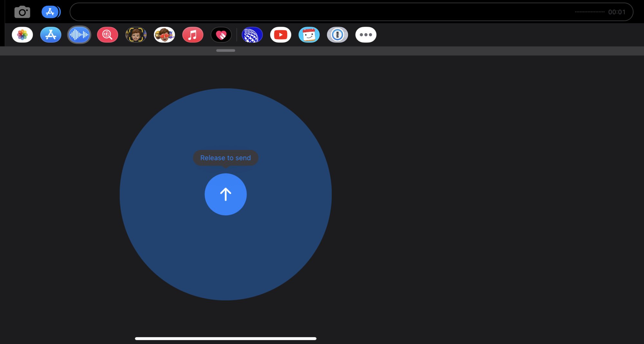
Task: Open the YouTube app icon
Action: [x=280, y=35]
